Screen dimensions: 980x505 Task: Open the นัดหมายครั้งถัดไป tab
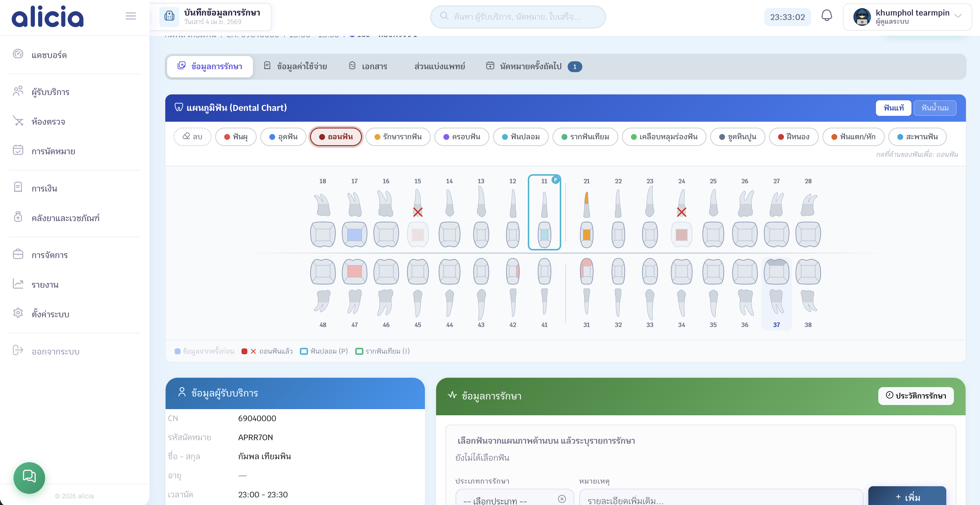(x=530, y=67)
